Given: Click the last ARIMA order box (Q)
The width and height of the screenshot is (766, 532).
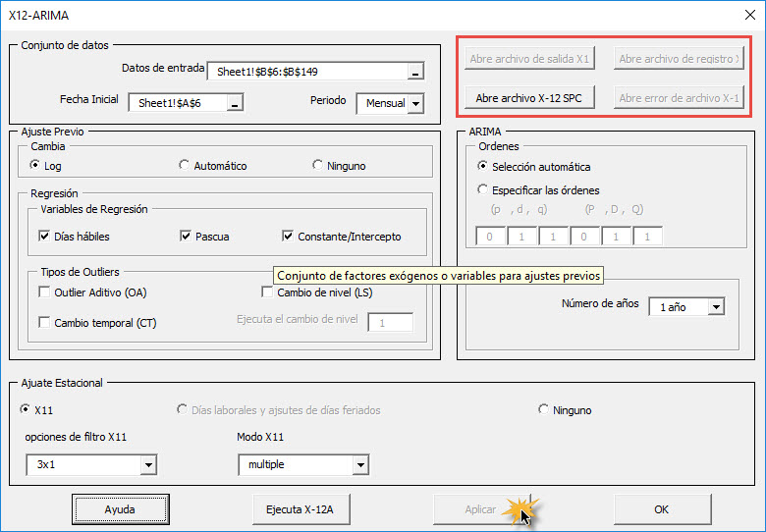Looking at the screenshot, I should (648, 237).
